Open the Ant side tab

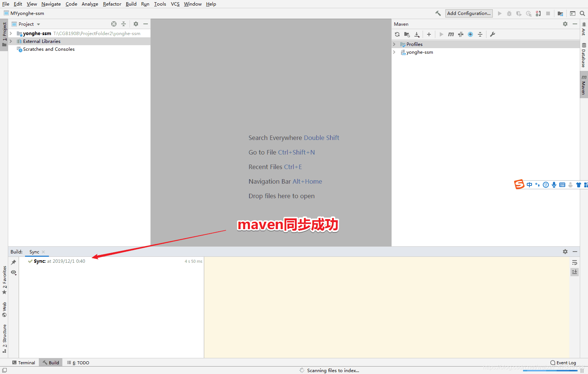click(584, 29)
